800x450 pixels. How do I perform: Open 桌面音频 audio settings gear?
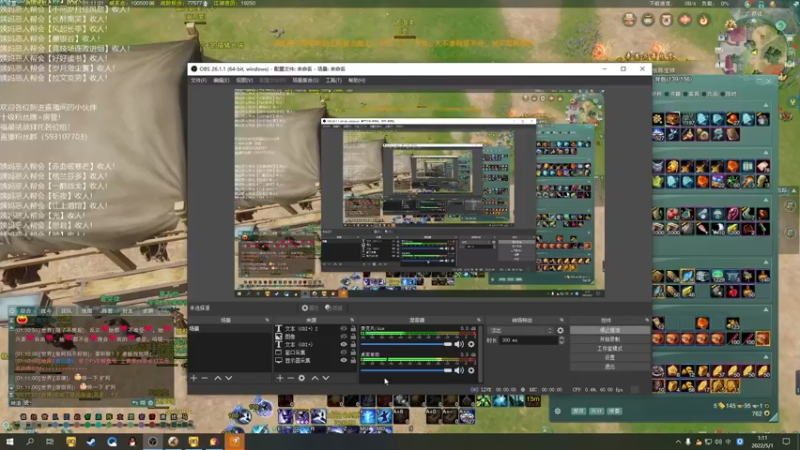[x=471, y=370]
